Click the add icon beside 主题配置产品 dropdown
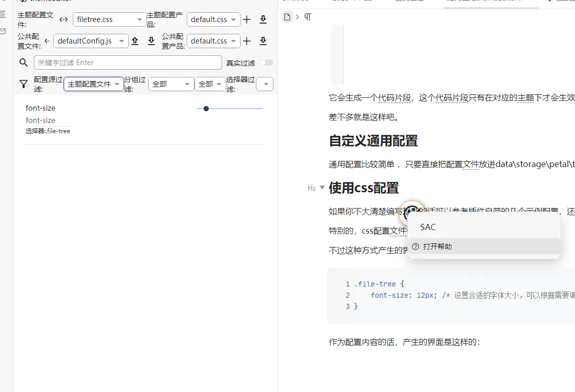The image size is (575, 392). click(247, 19)
